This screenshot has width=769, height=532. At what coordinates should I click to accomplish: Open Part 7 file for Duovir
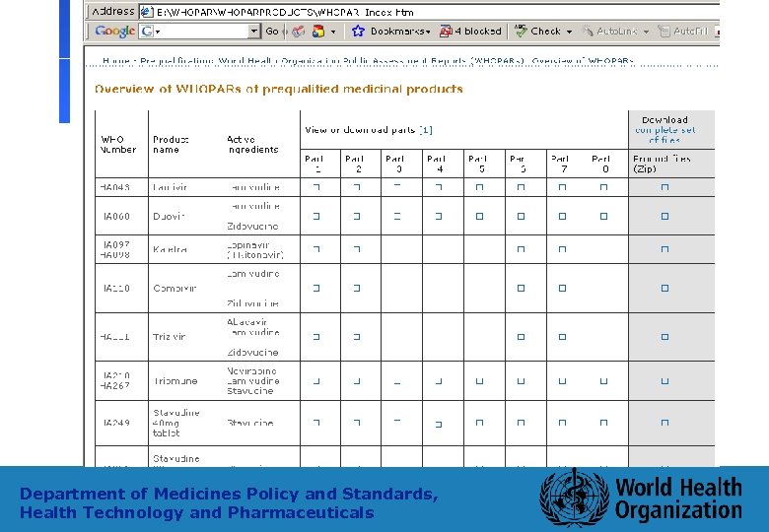563,216
